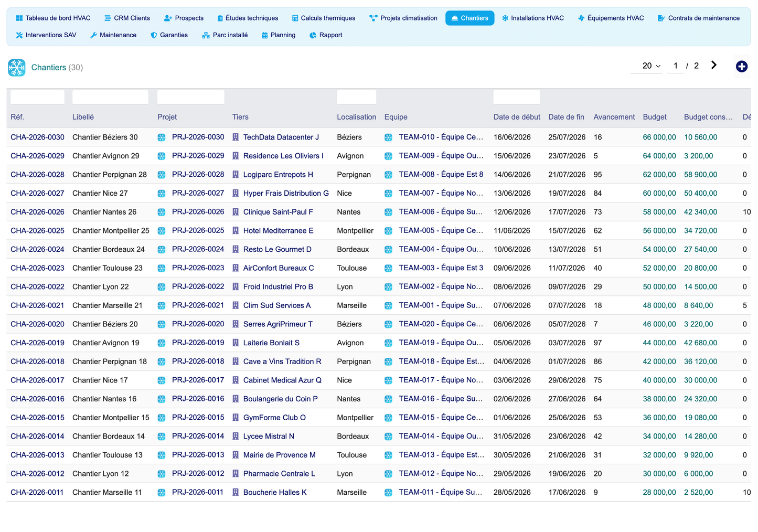Click project icon beside PRJ-2026-0019
This screenshot has height=532, width=758.
pos(162,343)
